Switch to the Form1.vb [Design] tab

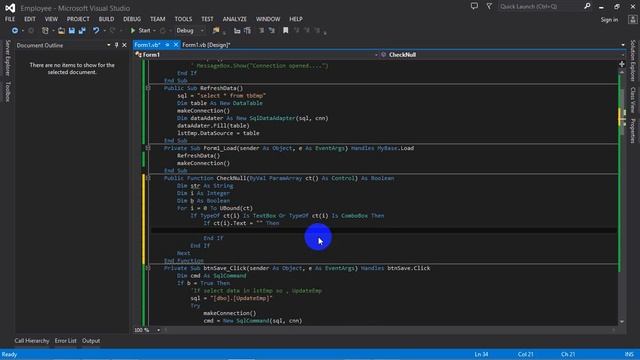206,45
